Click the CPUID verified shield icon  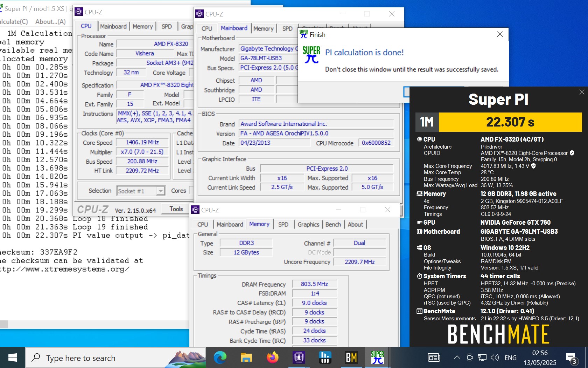pos(572,153)
